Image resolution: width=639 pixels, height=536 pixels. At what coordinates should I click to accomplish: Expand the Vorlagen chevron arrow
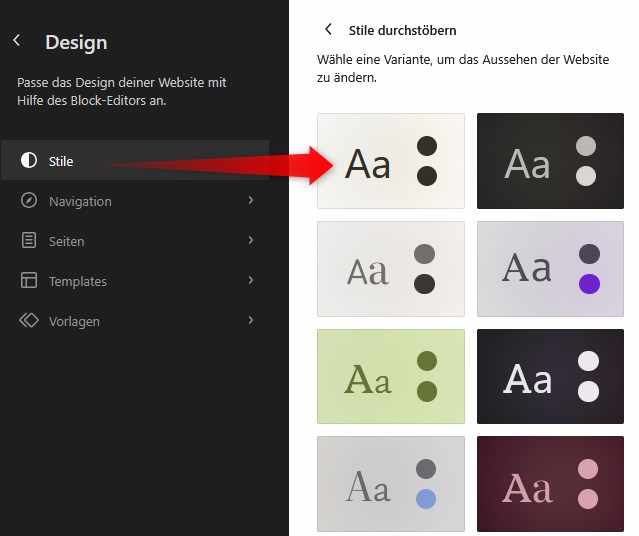[x=251, y=320]
